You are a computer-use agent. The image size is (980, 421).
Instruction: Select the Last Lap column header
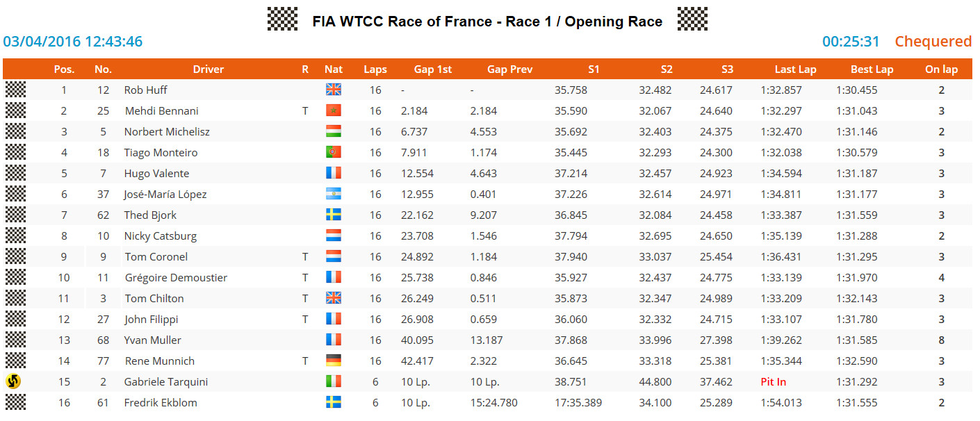click(795, 69)
